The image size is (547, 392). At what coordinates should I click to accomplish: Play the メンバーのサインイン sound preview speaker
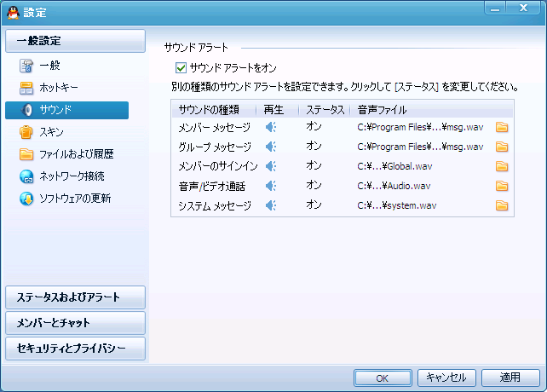271,166
